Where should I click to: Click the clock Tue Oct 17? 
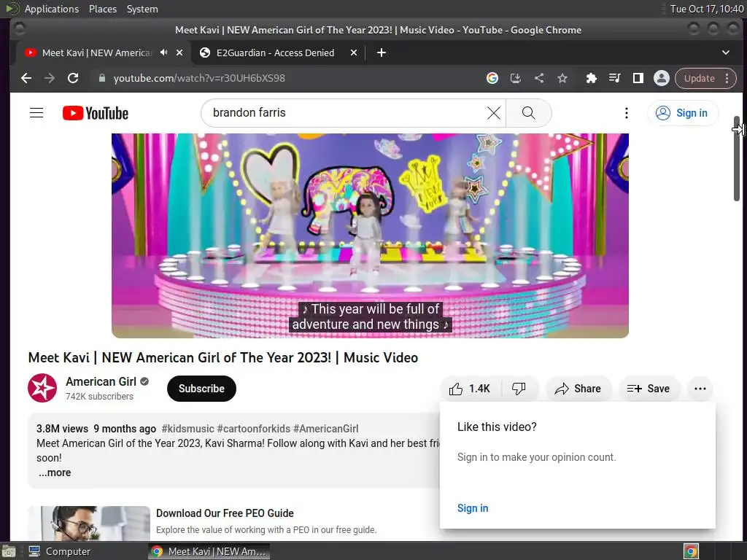706,9
